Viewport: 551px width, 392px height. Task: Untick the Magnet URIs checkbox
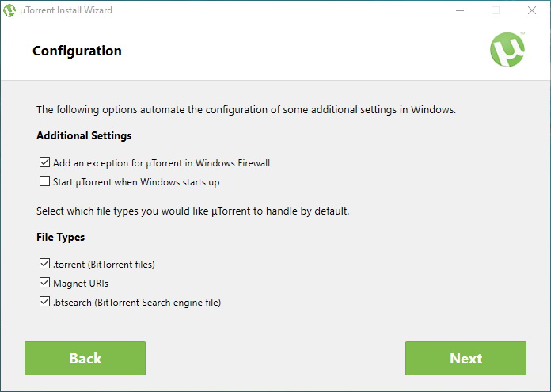point(44,283)
